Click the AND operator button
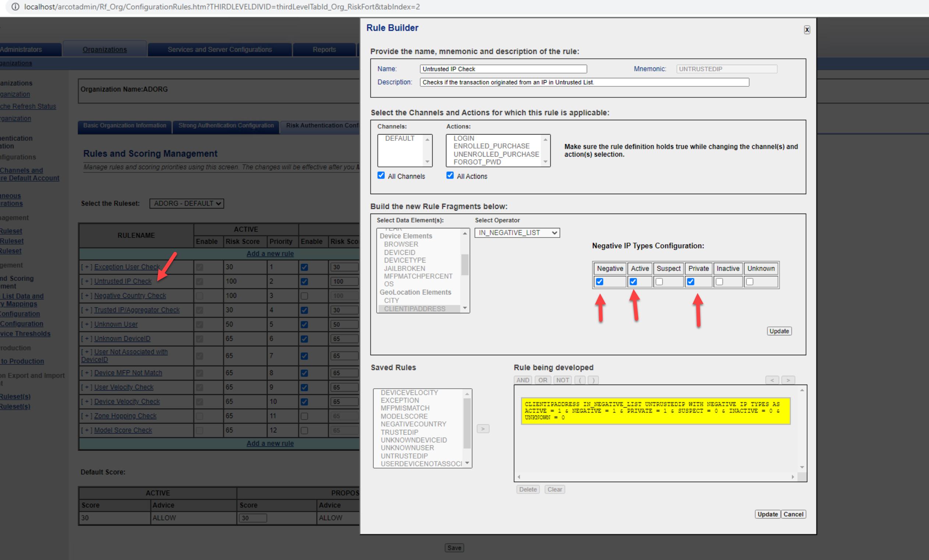 click(x=522, y=380)
